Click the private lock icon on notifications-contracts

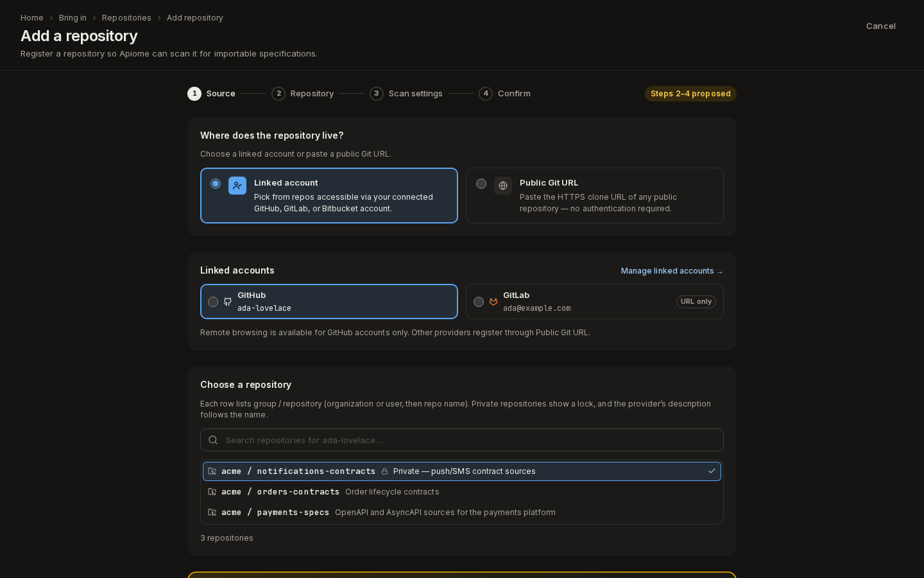[x=384, y=471]
